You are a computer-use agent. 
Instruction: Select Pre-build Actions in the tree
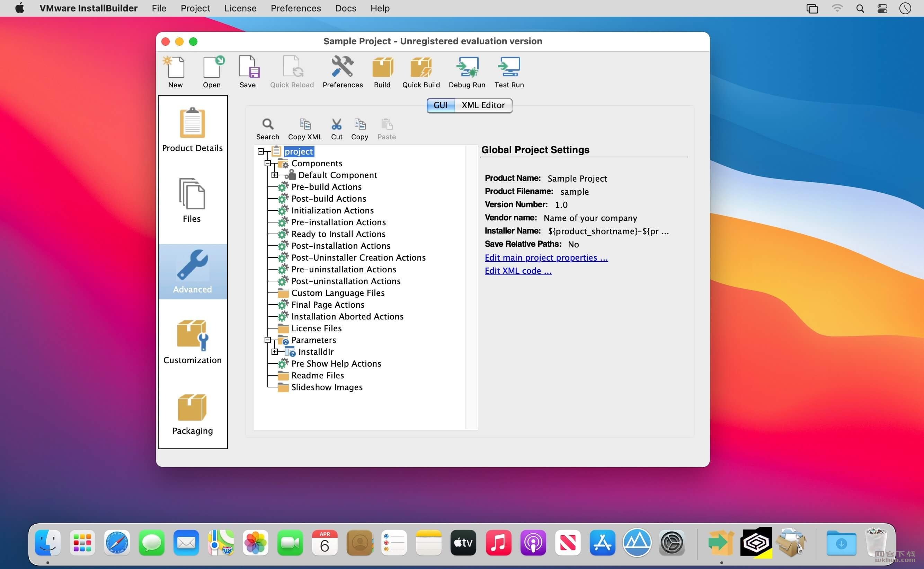(327, 187)
